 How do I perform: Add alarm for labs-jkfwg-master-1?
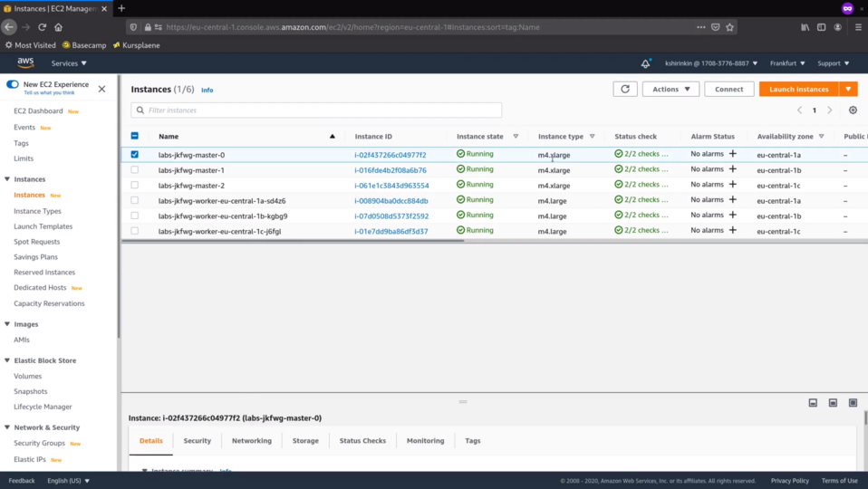click(x=732, y=169)
